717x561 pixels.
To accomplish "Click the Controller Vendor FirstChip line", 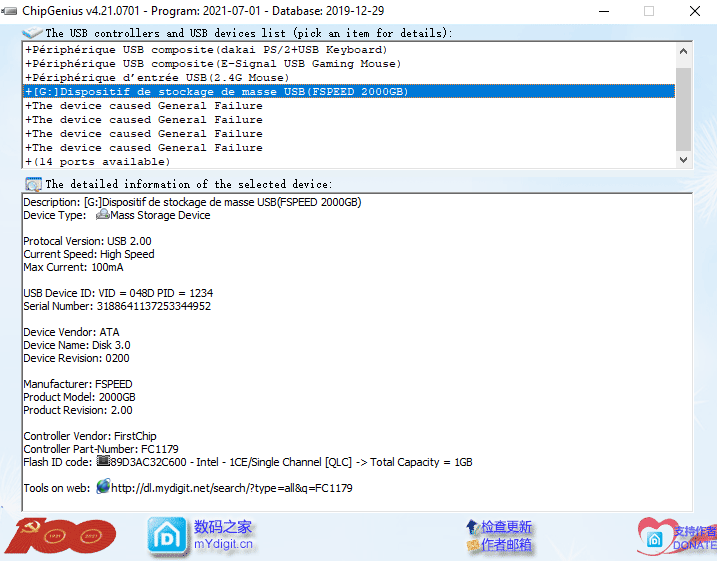I will (90, 436).
